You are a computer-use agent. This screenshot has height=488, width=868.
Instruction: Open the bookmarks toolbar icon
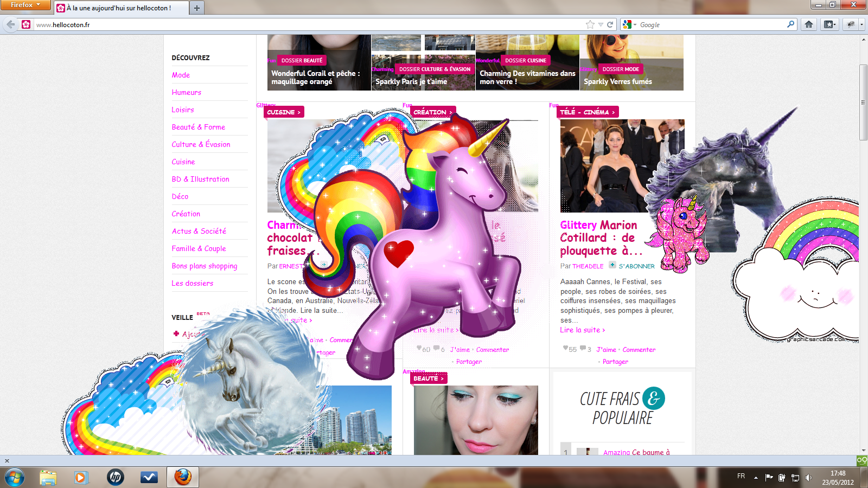click(x=828, y=24)
